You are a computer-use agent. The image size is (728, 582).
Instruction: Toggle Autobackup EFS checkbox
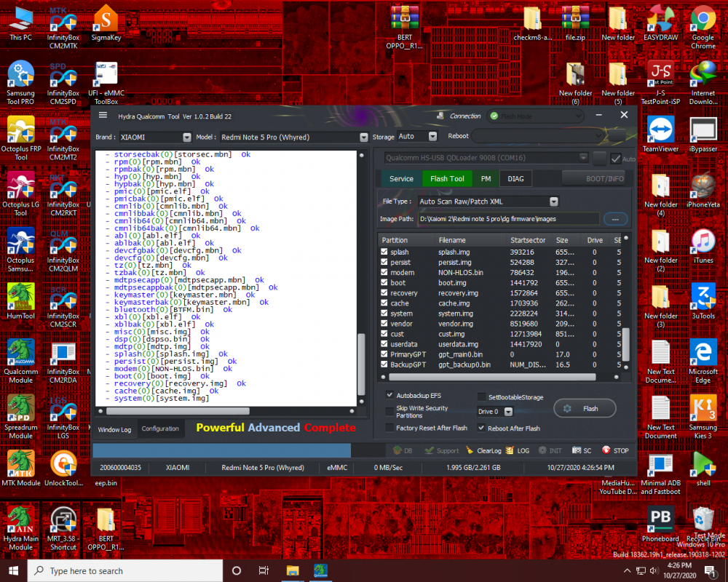click(x=389, y=395)
